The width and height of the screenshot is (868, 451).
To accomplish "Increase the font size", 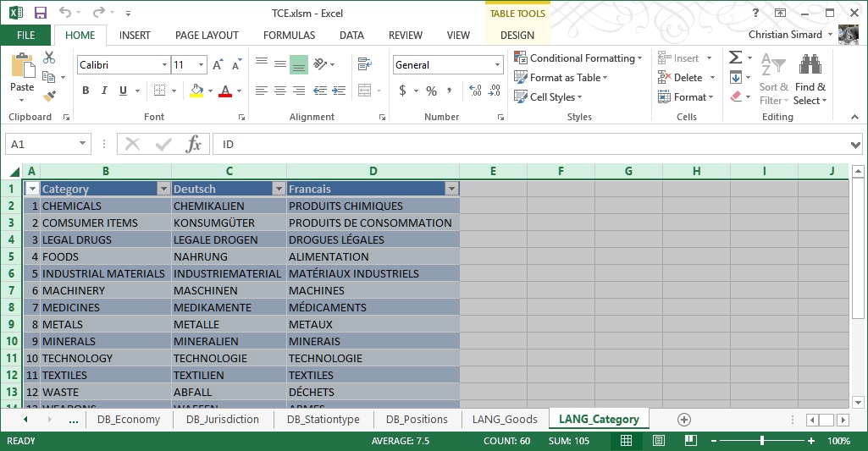I will tap(218, 65).
